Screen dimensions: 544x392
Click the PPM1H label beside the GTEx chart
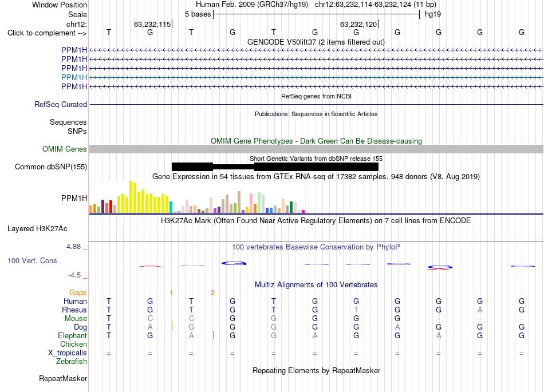point(74,198)
